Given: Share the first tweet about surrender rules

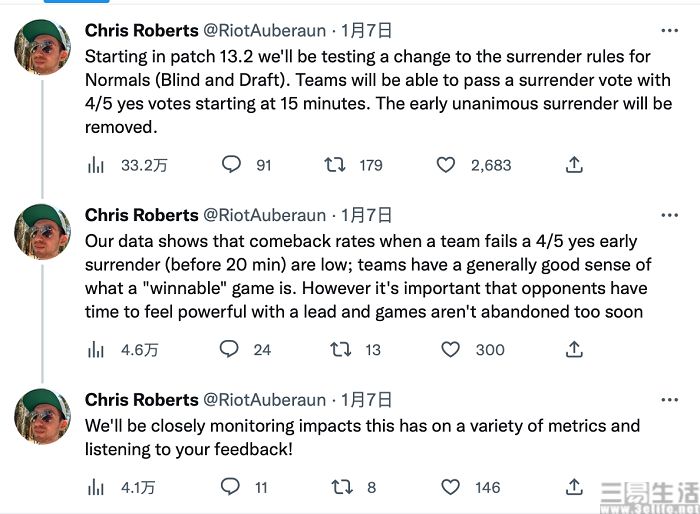Looking at the screenshot, I should tap(574, 164).
